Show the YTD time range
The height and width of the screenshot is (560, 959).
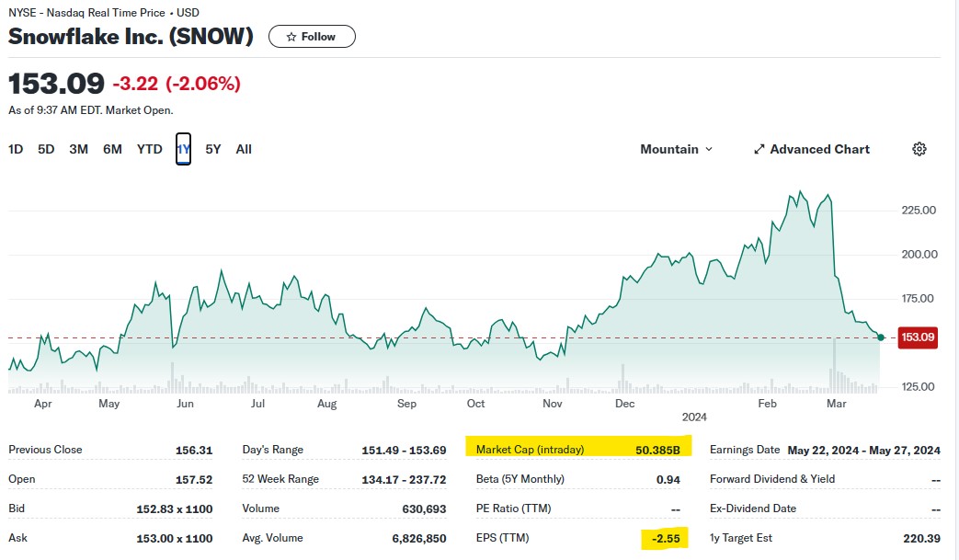click(x=149, y=149)
